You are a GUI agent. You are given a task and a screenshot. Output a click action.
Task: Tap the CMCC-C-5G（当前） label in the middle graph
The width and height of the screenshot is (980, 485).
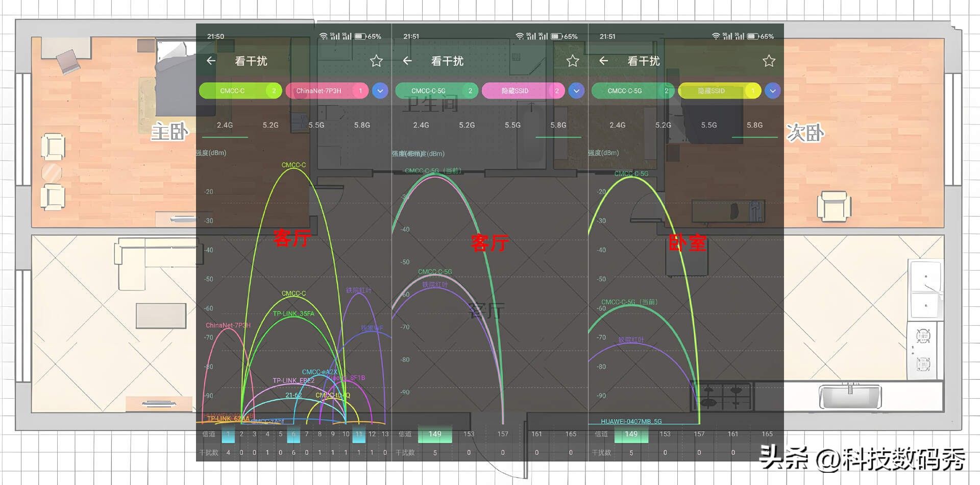click(x=433, y=171)
